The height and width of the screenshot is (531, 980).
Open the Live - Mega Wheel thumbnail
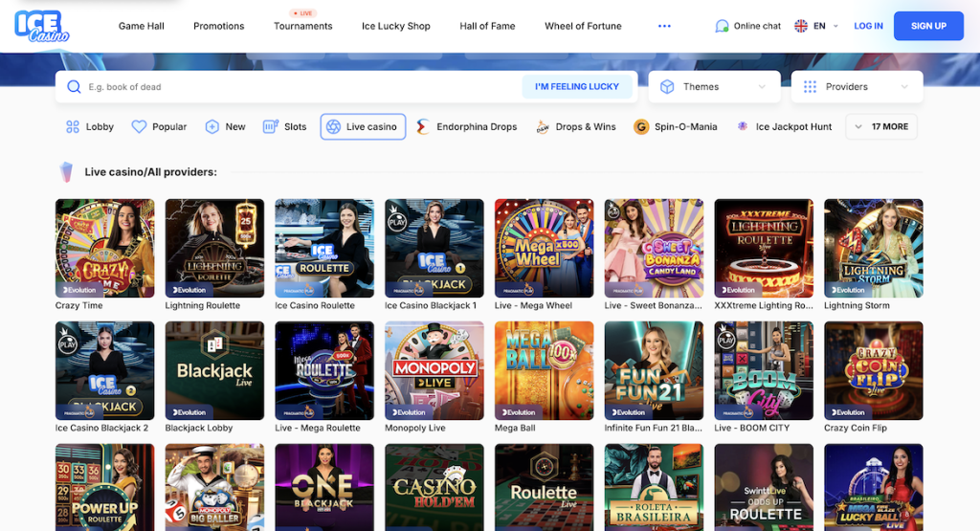(x=545, y=248)
